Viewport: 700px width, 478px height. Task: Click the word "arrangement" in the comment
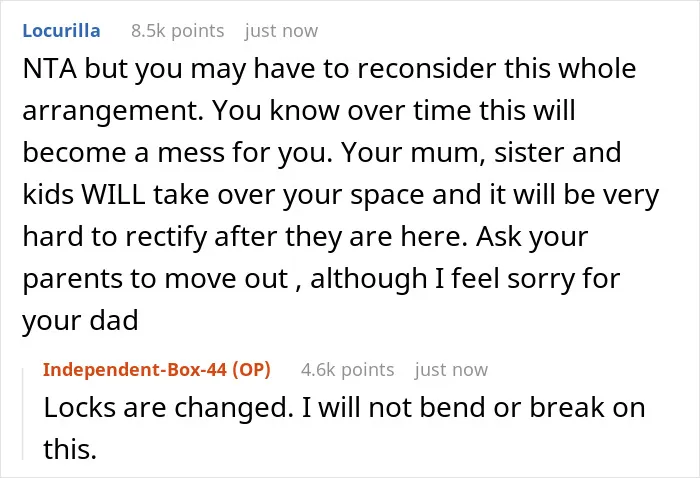[110, 111]
